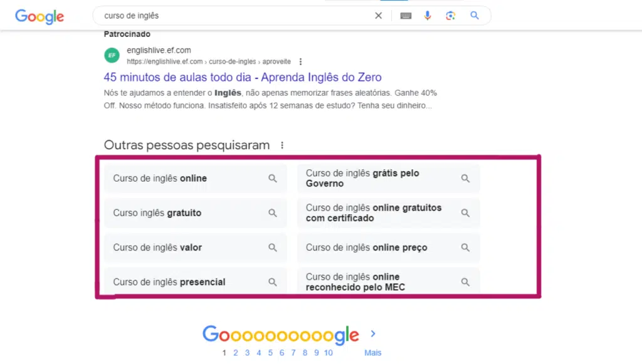
Task: Open three-dot menu beside englishlive ad URL
Action: coord(300,62)
